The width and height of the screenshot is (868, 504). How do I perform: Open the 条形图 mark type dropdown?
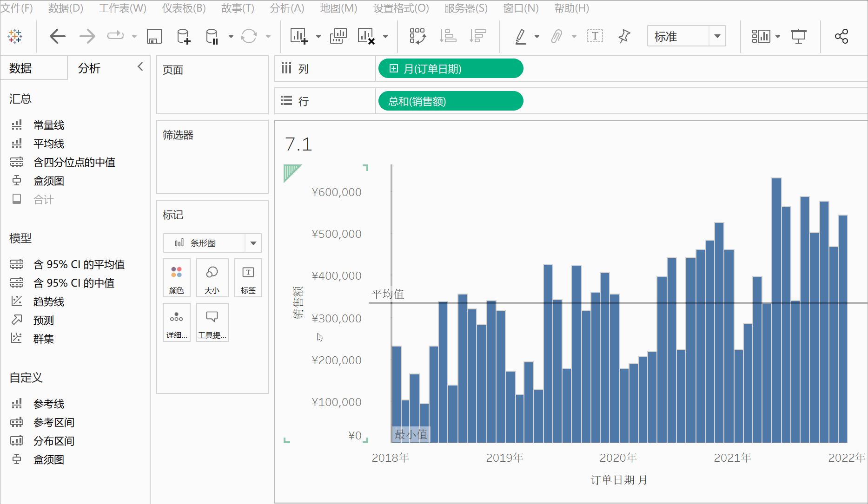click(253, 242)
